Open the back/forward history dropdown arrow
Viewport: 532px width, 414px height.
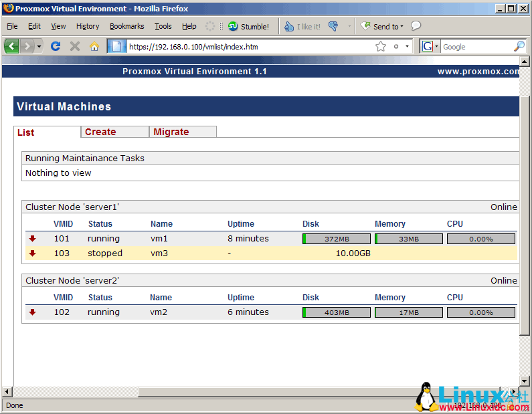tap(39, 46)
